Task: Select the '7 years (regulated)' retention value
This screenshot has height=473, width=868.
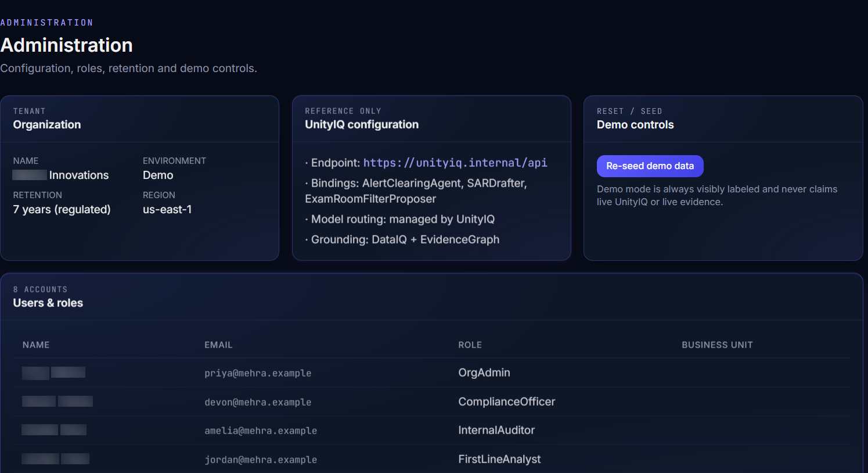Action: click(x=62, y=209)
